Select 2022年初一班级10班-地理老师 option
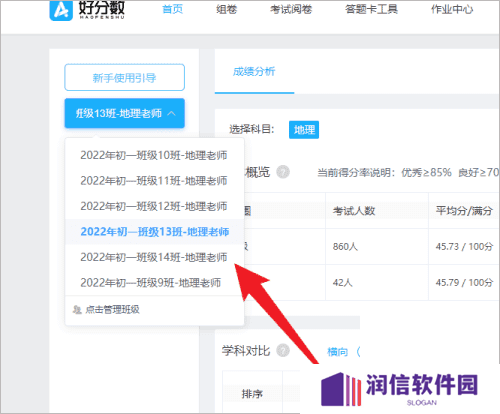The height and width of the screenshot is (414, 500). pos(154,155)
